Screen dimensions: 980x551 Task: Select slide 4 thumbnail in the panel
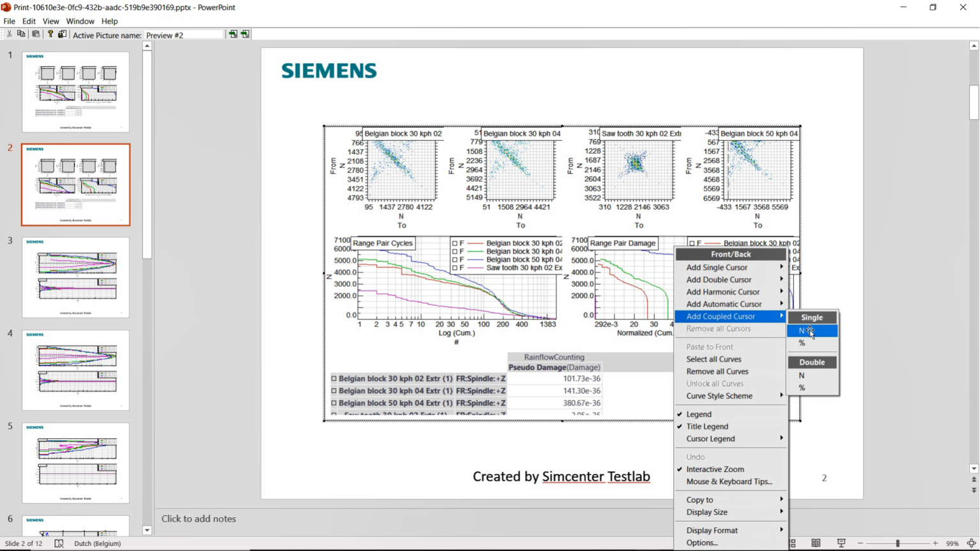click(x=75, y=370)
